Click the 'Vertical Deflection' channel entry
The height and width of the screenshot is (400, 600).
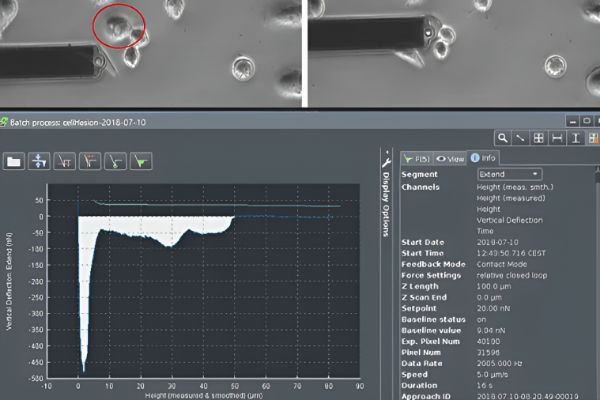[509, 220]
